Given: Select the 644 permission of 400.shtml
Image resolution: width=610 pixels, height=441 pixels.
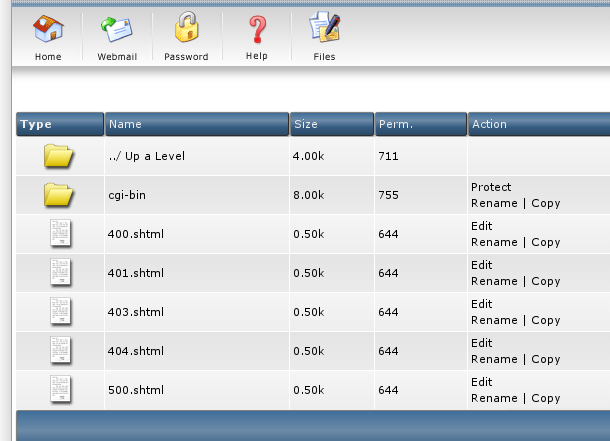Looking at the screenshot, I should [388, 234].
